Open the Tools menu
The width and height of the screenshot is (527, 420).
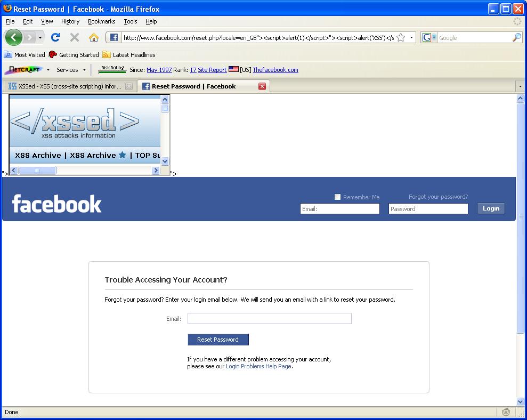(131, 21)
